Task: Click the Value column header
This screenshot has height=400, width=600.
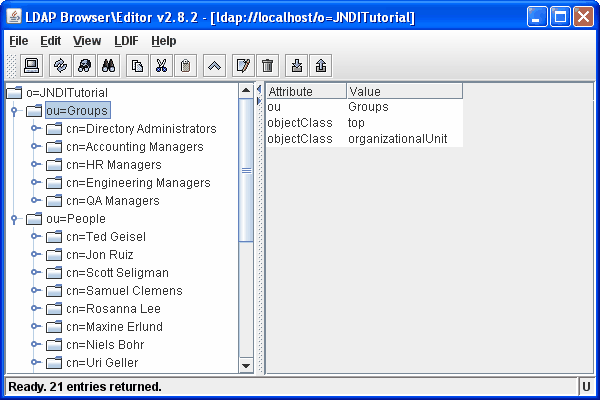Action: [x=405, y=91]
